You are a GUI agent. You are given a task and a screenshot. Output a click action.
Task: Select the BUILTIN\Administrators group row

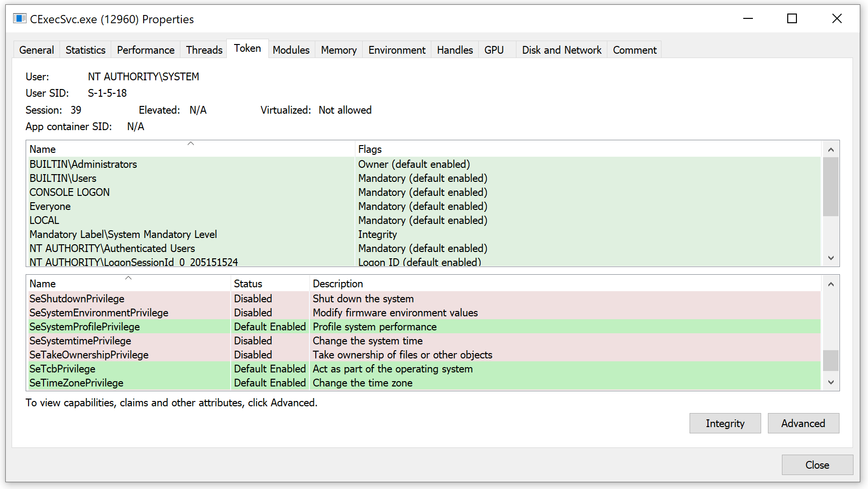(424, 164)
